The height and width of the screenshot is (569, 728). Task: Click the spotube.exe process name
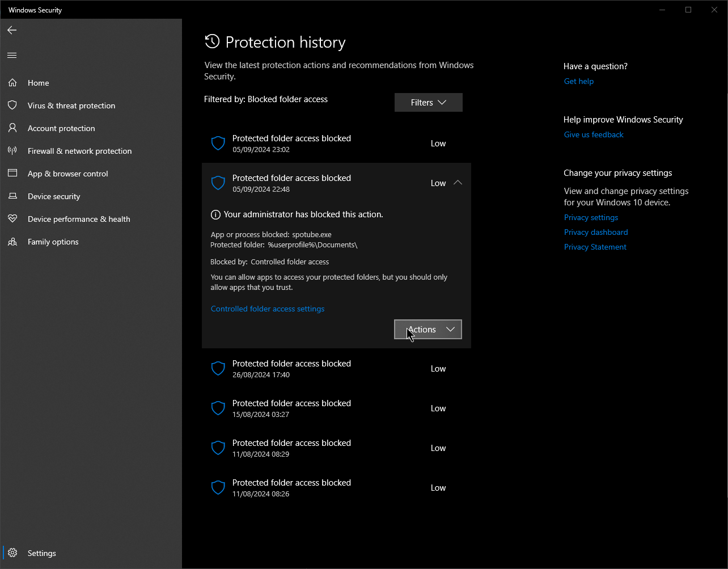312,234
